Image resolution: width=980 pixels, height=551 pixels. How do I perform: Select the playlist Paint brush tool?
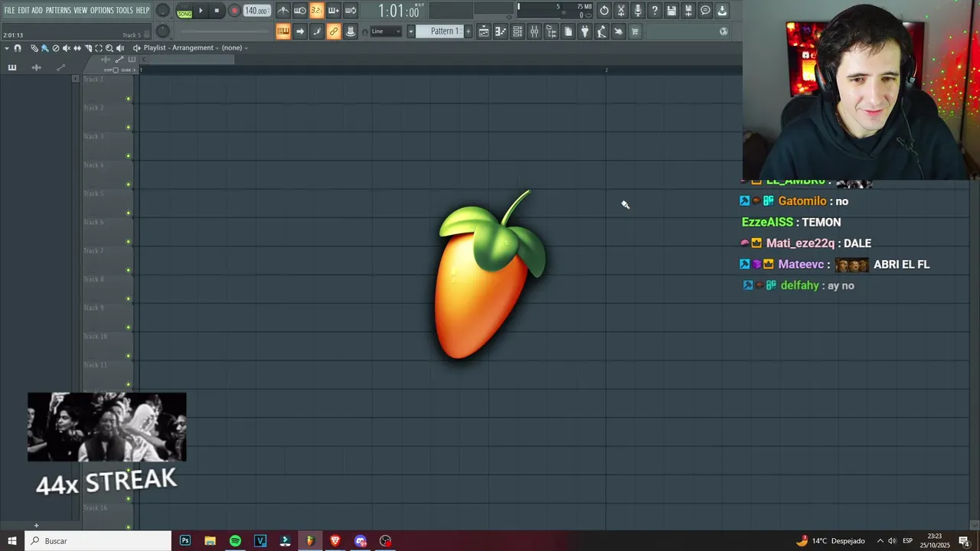coord(44,48)
